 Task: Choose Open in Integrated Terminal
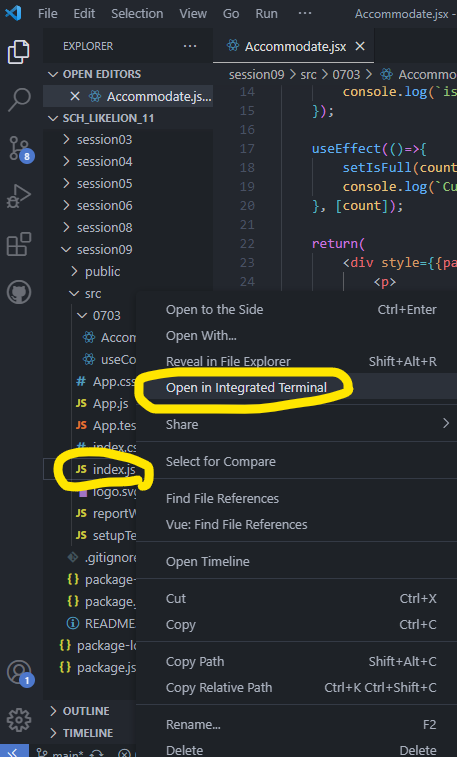(297, 388)
